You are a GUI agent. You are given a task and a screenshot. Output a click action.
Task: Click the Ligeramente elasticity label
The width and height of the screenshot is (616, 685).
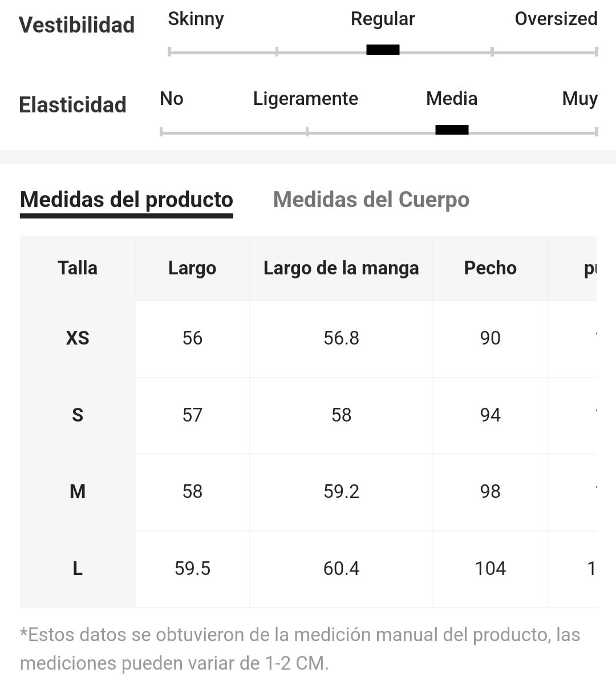click(306, 99)
